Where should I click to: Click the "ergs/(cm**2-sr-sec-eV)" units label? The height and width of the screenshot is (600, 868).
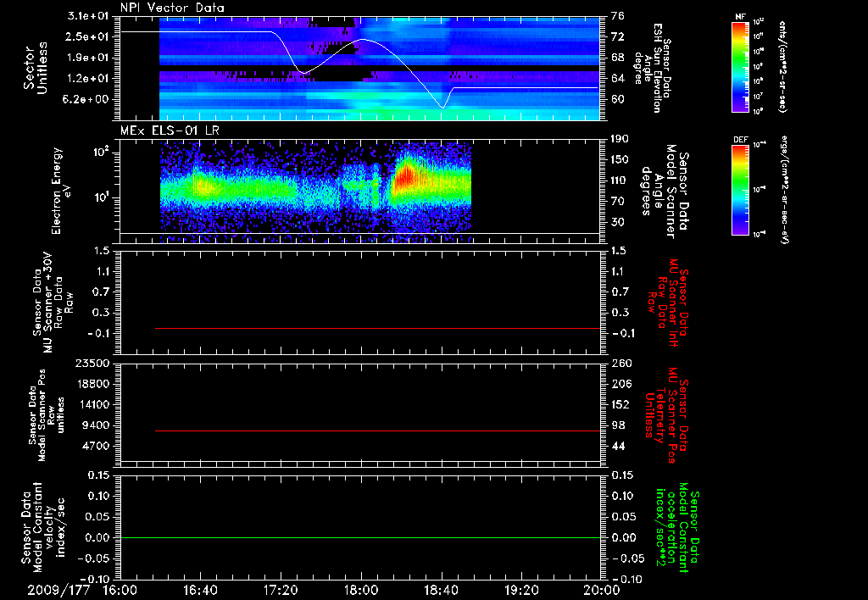(x=785, y=190)
